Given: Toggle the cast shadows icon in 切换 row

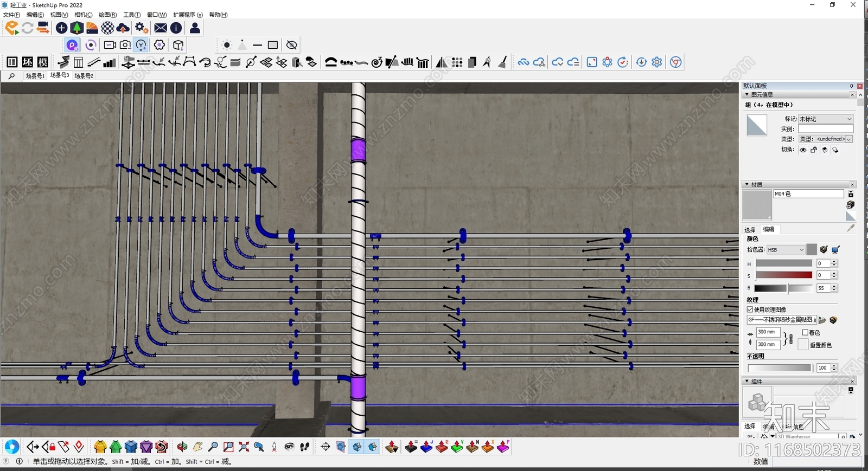Looking at the screenshot, I should (825, 150).
